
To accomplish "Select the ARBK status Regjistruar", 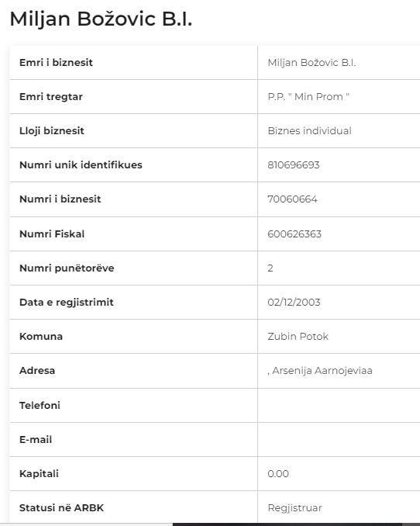I will (x=294, y=508).
